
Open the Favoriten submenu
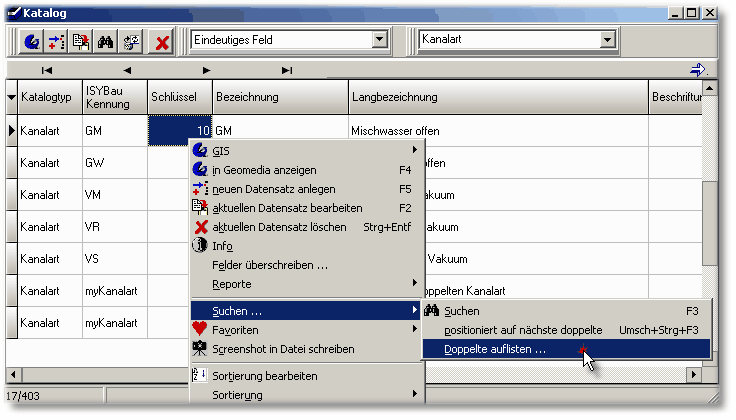(307, 330)
